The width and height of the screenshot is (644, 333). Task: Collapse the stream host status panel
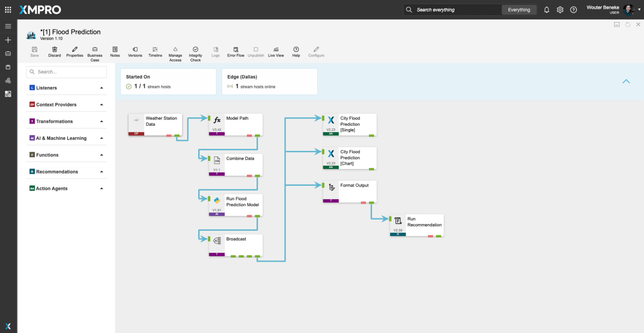pos(626,81)
